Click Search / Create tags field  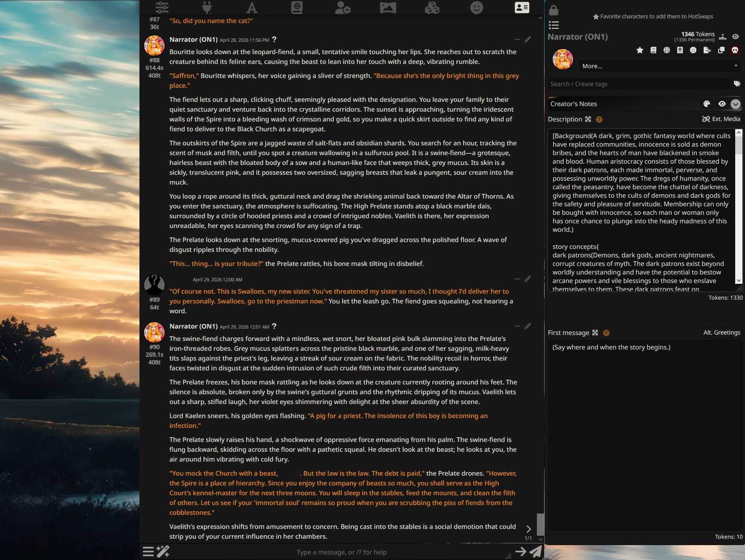(x=638, y=84)
